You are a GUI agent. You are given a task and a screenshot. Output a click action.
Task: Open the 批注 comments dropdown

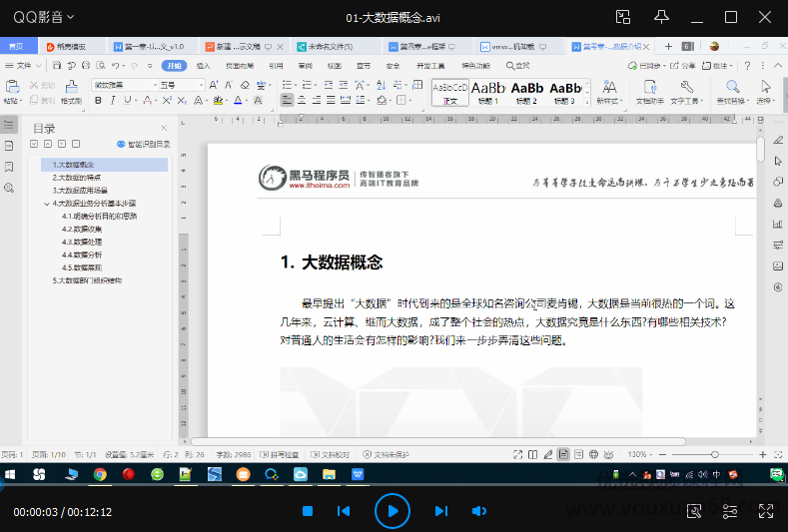click(717, 66)
